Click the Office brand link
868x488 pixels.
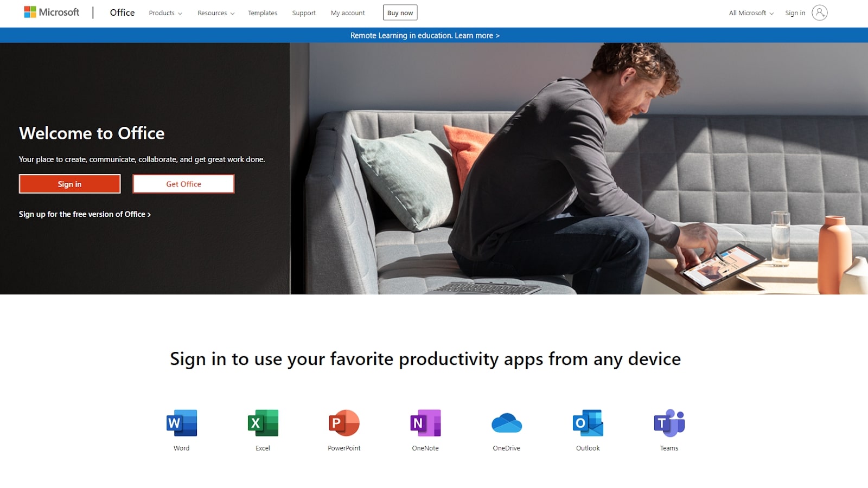coord(122,12)
